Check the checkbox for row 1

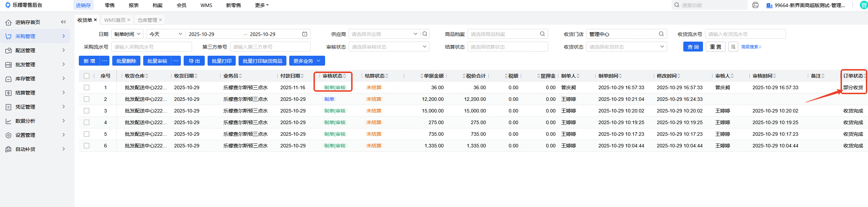click(x=87, y=87)
